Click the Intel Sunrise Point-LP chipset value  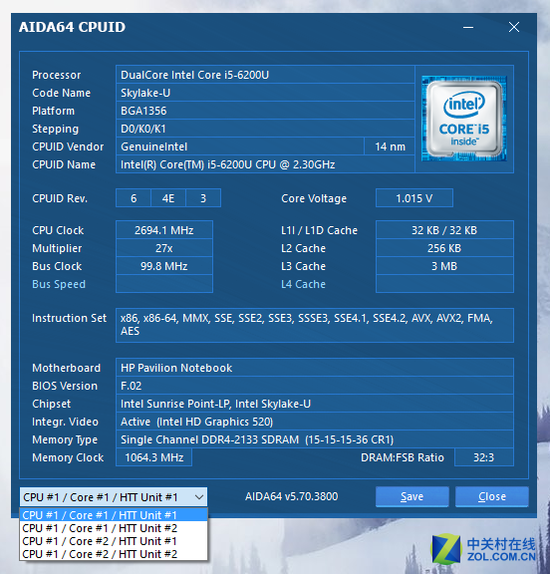pos(315,404)
